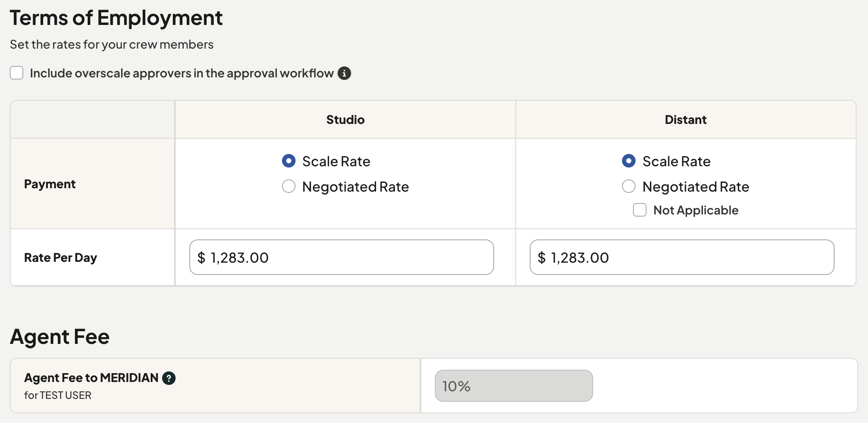
Task: Edit Studio Rate Per Day field
Action: (x=342, y=257)
